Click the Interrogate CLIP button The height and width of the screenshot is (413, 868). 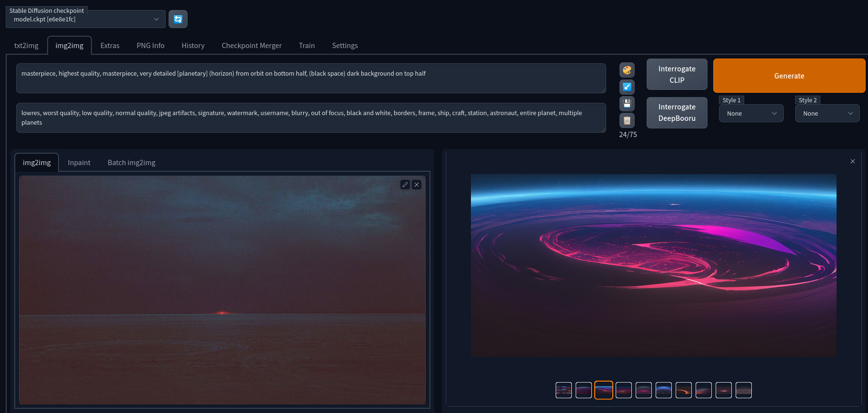tap(677, 74)
